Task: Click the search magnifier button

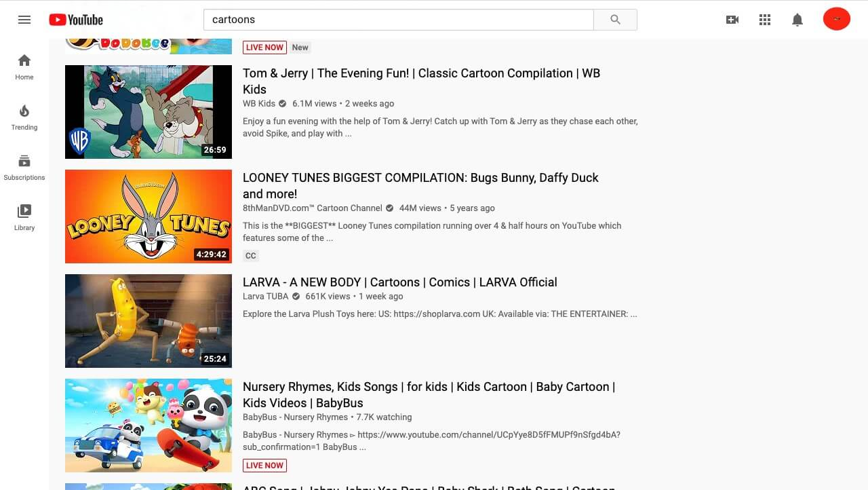Action: (615, 20)
